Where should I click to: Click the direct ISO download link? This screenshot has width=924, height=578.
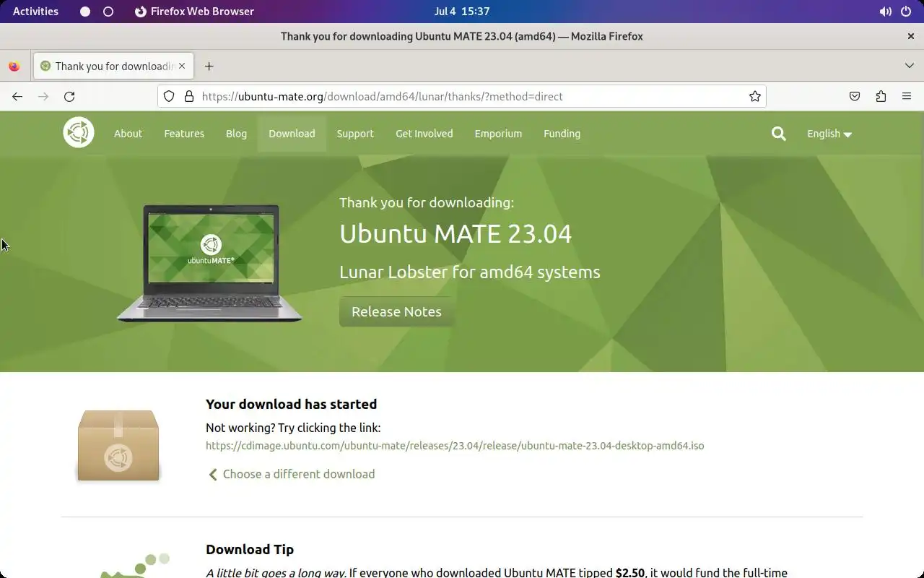(x=455, y=446)
